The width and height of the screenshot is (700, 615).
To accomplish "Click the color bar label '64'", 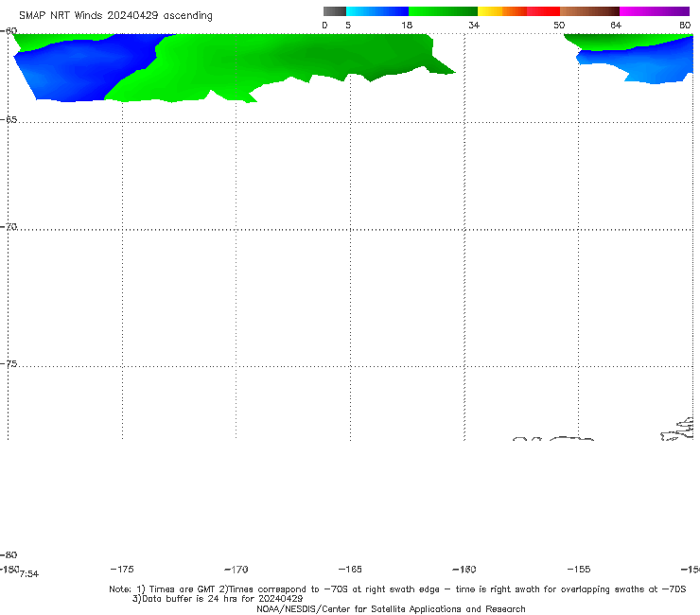I will point(616,25).
